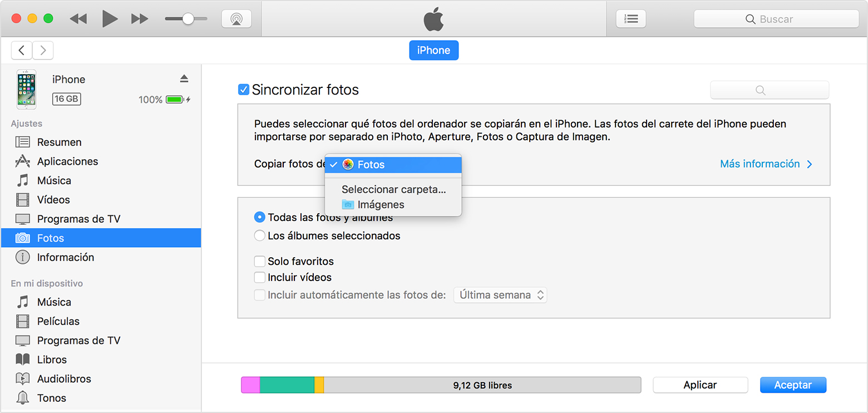Open the Última semana dropdown
The width and height of the screenshot is (868, 413).
click(x=500, y=295)
